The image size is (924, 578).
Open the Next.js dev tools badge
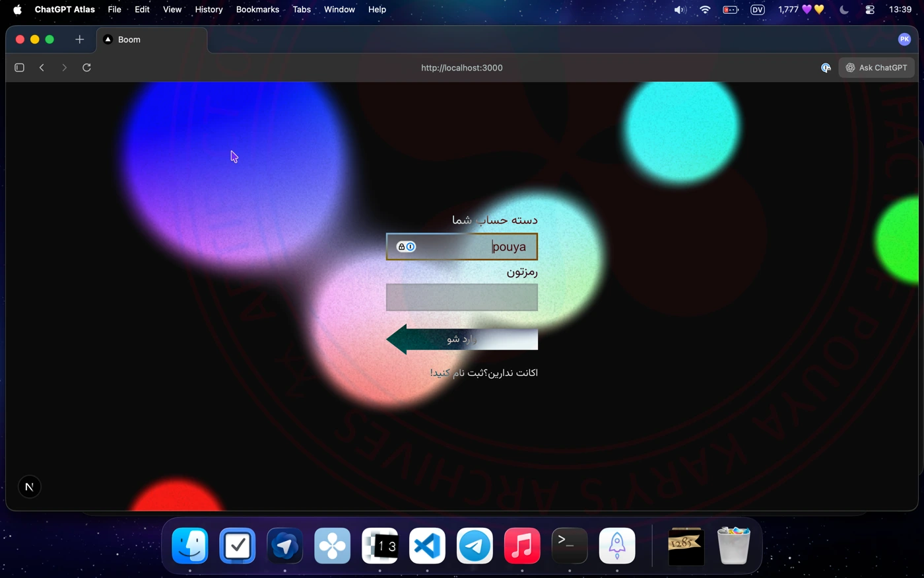[x=29, y=487]
